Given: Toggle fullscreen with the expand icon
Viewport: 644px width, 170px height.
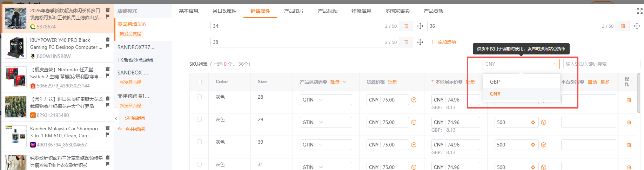Looking at the screenshot, I should click(640, 11).
